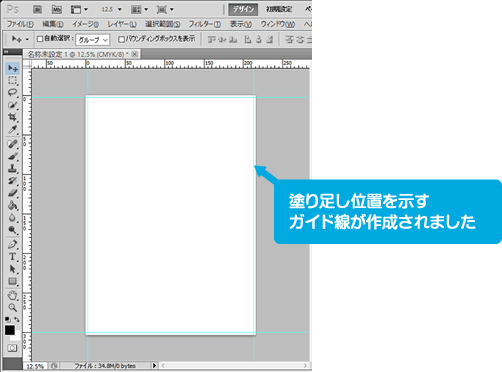The image size is (502, 372).
Task: Click the distribute top edges icon
Action: coord(289,40)
